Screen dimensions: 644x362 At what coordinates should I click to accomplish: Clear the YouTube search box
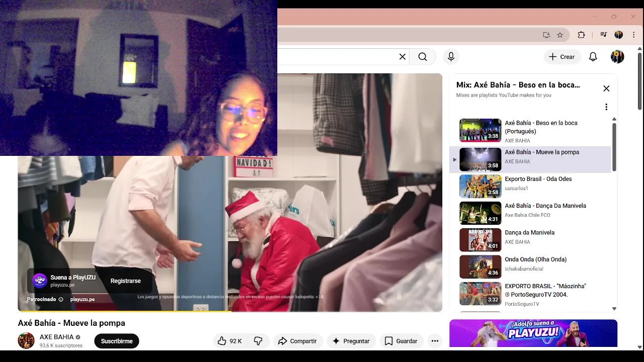tap(403, 57)
